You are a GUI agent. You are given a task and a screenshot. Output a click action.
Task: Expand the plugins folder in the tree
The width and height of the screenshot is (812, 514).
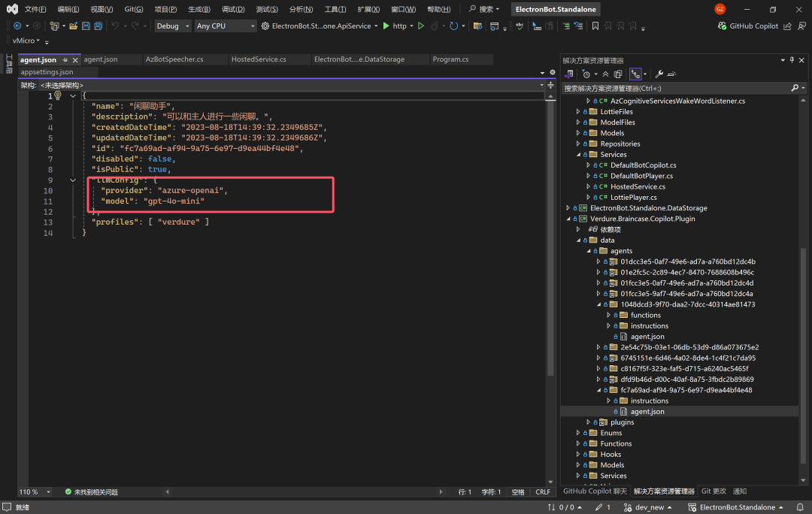(588, 422)
